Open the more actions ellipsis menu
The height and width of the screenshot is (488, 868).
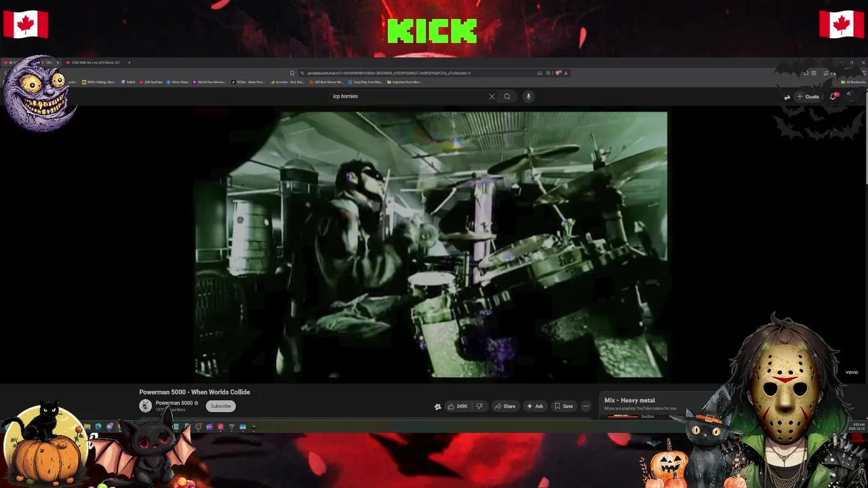click(586, 406)
